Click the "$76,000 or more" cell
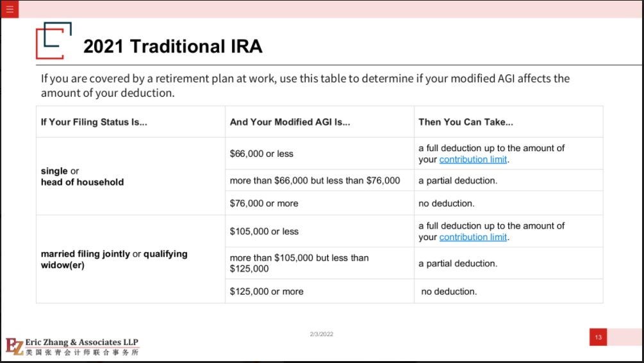Viewport: 644px width, 363px height. point(320,204)
